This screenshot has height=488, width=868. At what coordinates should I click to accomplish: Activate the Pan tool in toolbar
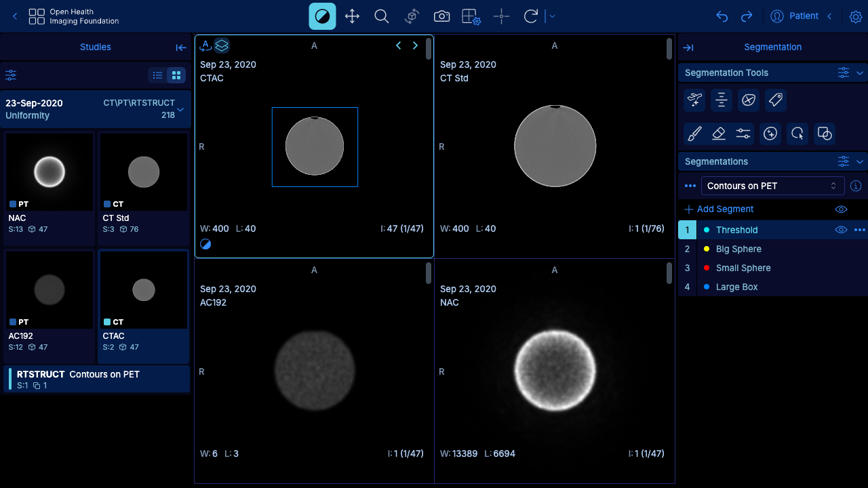point(352,16)
